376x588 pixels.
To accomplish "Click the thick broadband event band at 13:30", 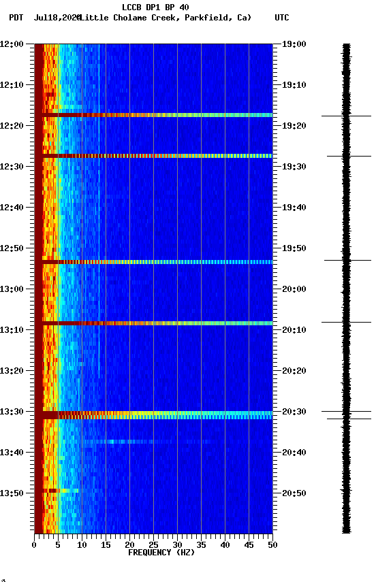I will click(153, 415).
